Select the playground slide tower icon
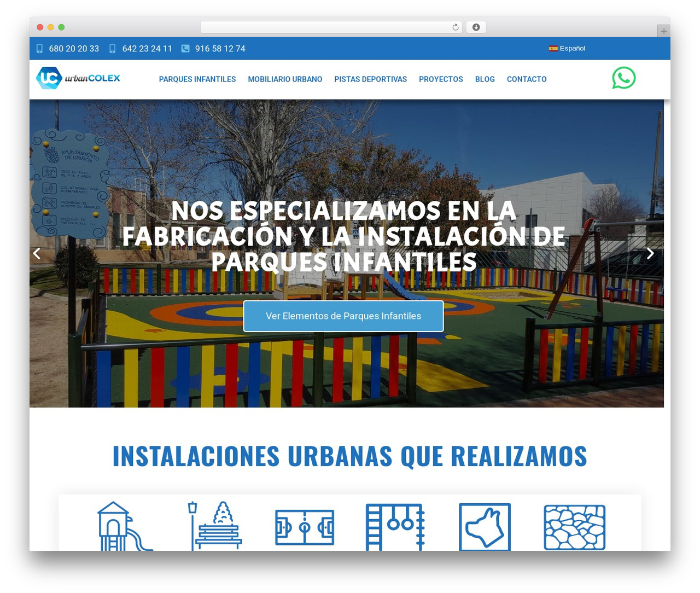The image size is (700, 593). (x=125, y=526)
